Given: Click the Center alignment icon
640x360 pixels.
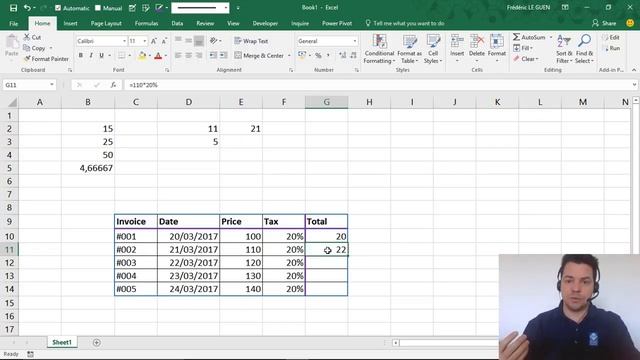Looking at the screenshot, I should tap(189, 55).
